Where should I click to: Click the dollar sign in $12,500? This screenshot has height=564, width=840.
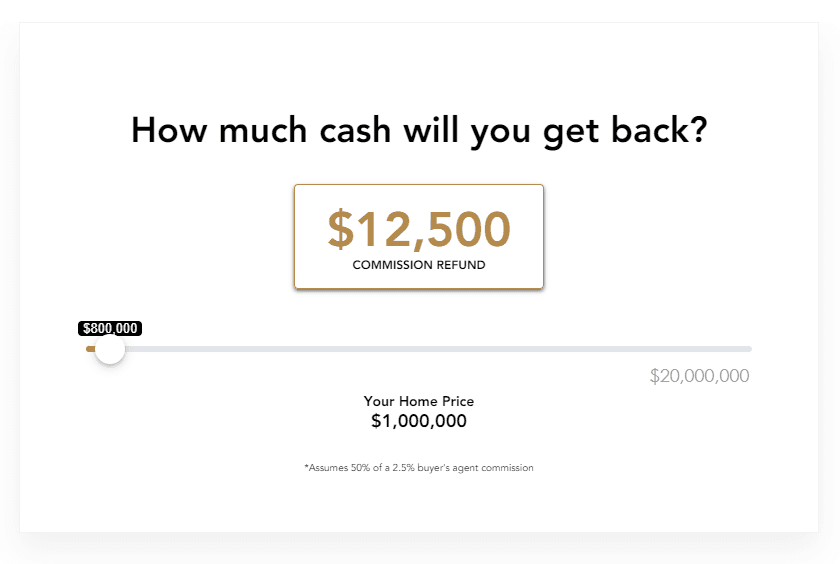(341, 229)
